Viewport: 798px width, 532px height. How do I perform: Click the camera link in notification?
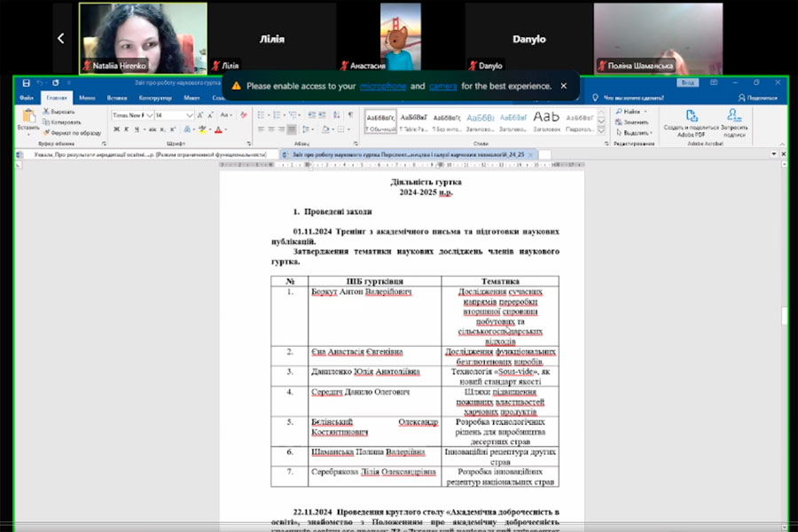443,86
